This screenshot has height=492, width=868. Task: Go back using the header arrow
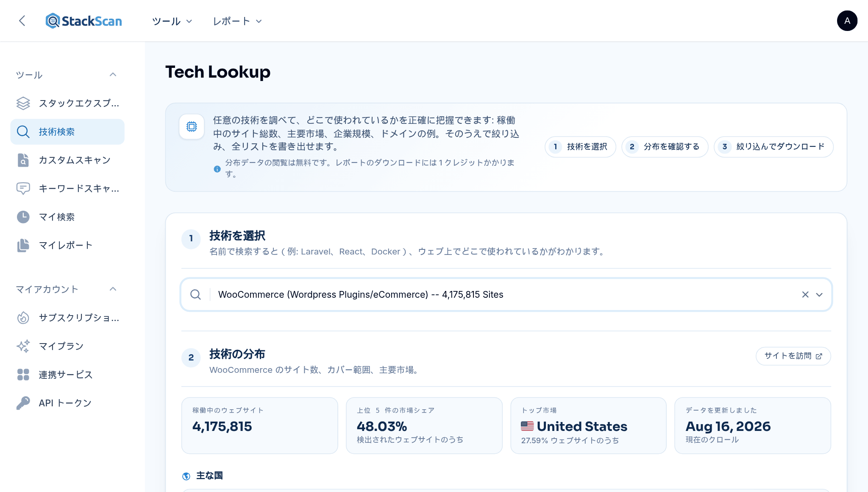pyautogui.click(x=22, y=21)
